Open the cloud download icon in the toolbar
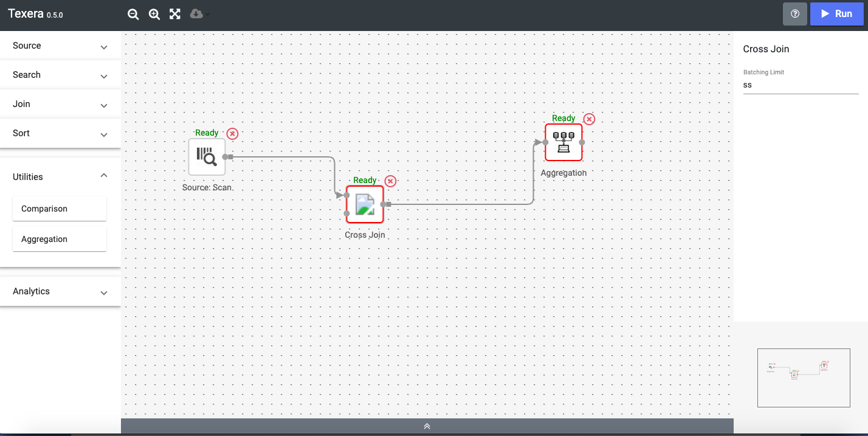The width and height of the screenshot is (868, 436). pos(195,14)
